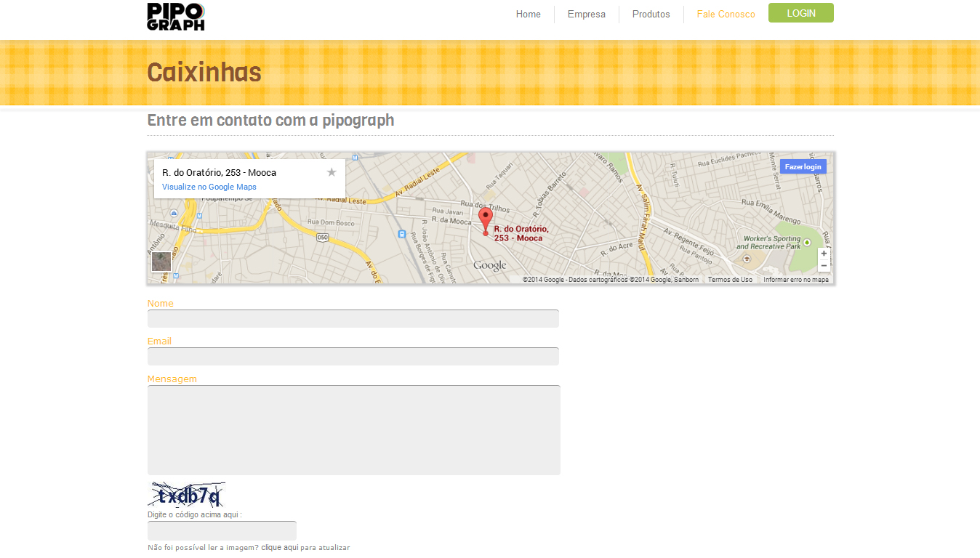Open Termos de Uso link
Viewport: 980px width, 558px height.
(730, 280)
